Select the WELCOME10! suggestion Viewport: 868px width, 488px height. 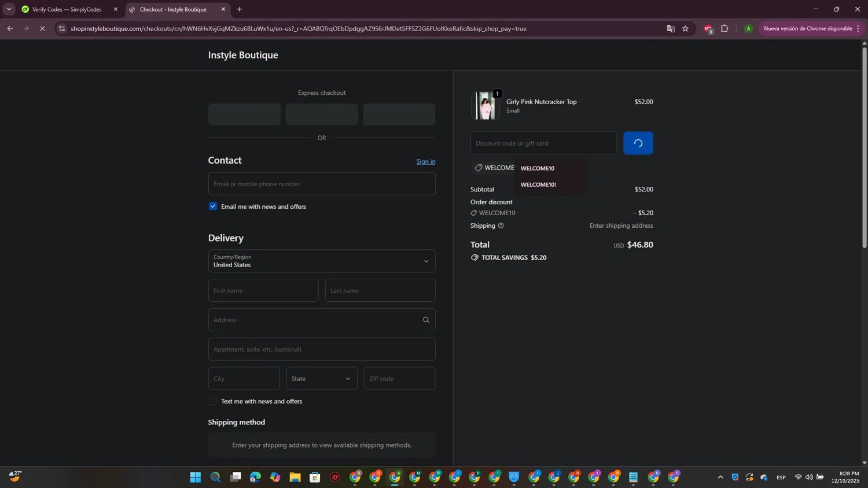(538, 185)
